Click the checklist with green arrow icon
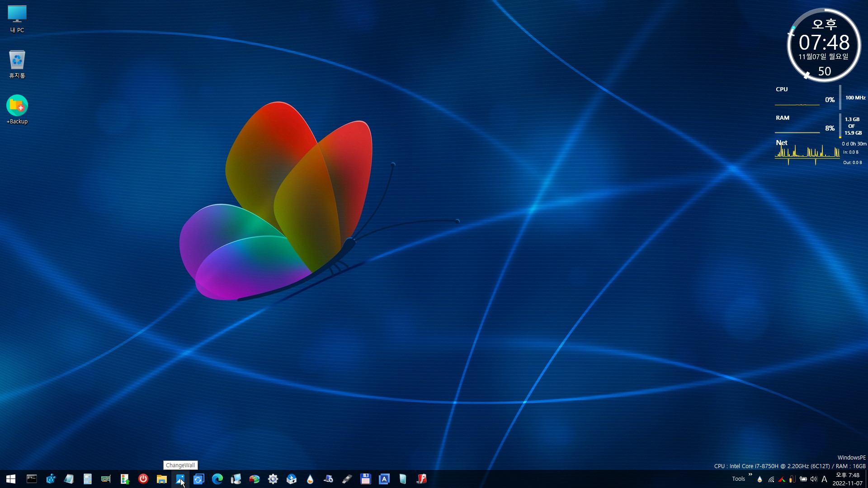 coord(125,479)
